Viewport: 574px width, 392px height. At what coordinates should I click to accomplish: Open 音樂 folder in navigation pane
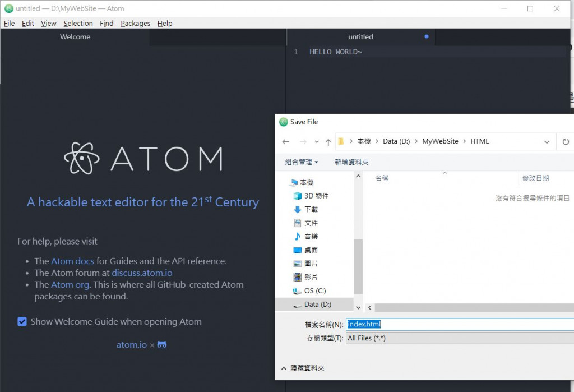coord(306,237)
